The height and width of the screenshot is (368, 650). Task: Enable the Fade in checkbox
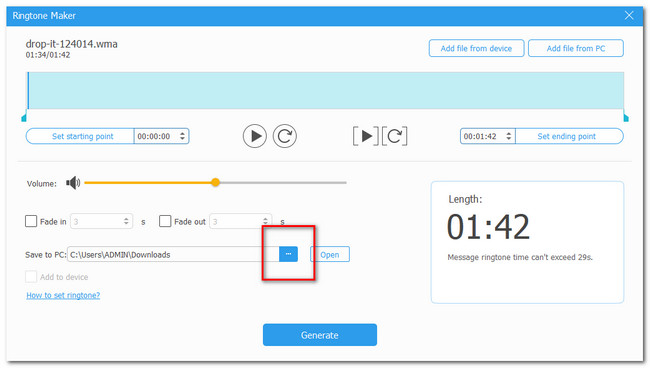[x=31, y=221]
